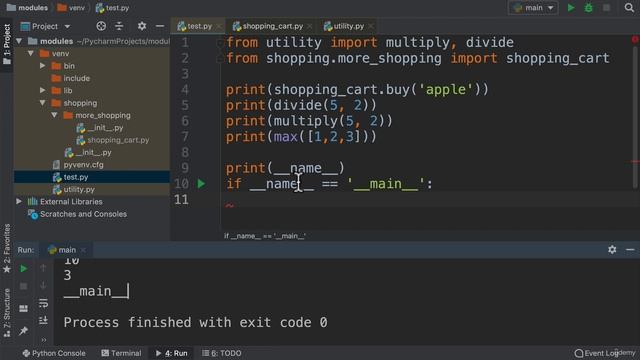Start debugging with the bug icon
This screenshot has width=640, height=360.
point(589,8)
